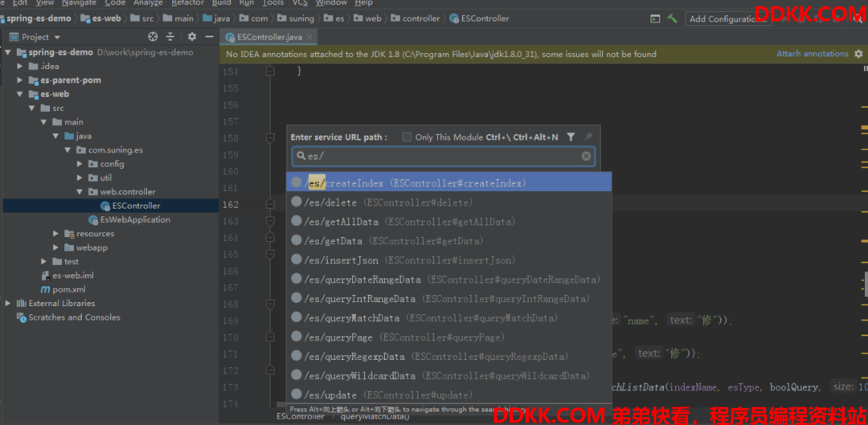This screenshot has width=868, height=425.
Task: Pin the service URL search popup
Action: pyautogui.click(x=588, y=137)
